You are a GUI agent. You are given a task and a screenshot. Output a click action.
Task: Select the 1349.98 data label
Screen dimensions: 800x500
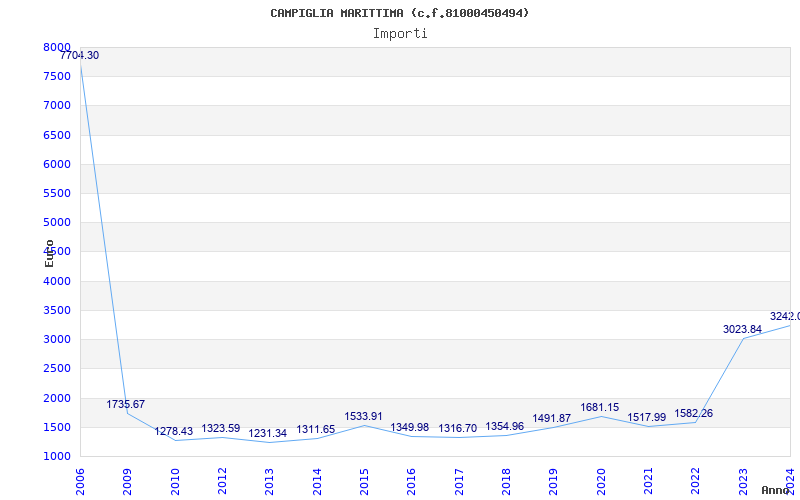[410, 428]
